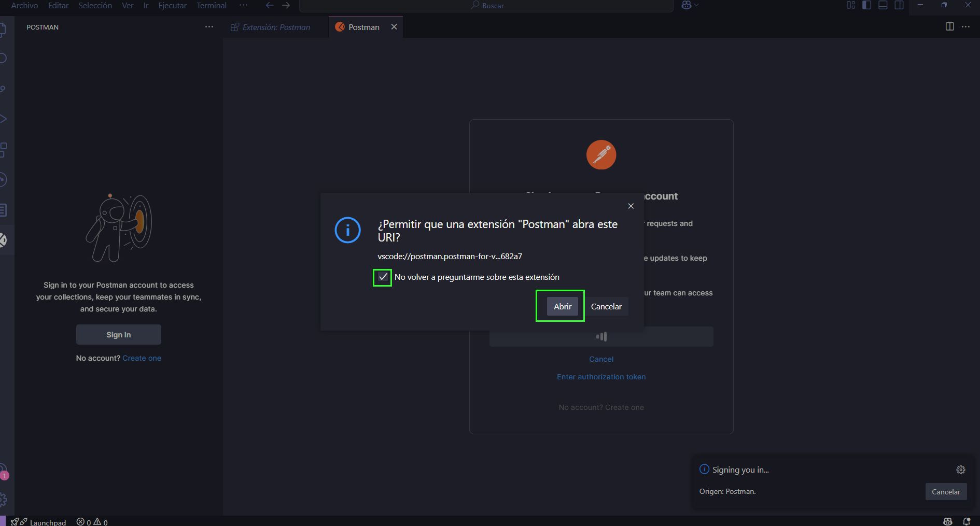Open Explorer in the activity bar
Viewport: 980px width, 526px height.
point(3,29)
